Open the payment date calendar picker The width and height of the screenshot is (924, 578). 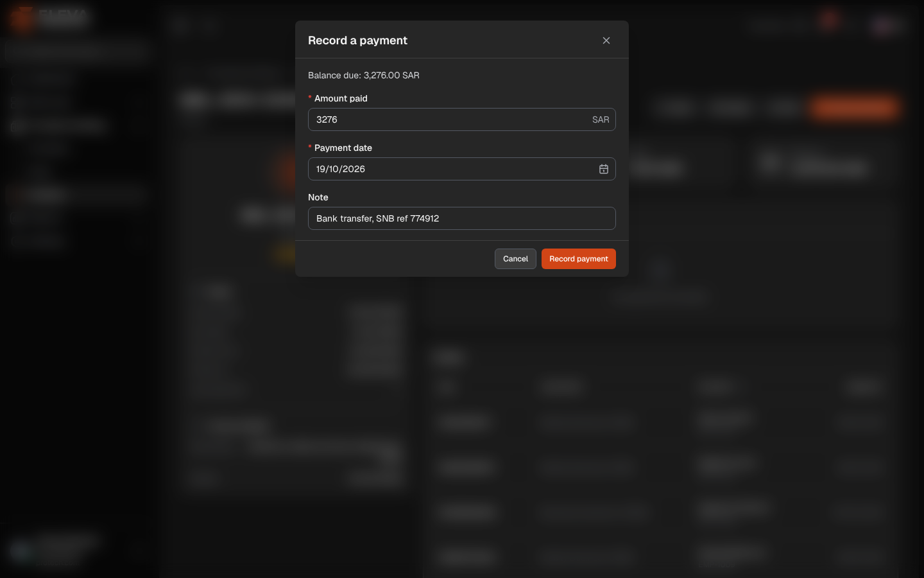coord(604,169)
